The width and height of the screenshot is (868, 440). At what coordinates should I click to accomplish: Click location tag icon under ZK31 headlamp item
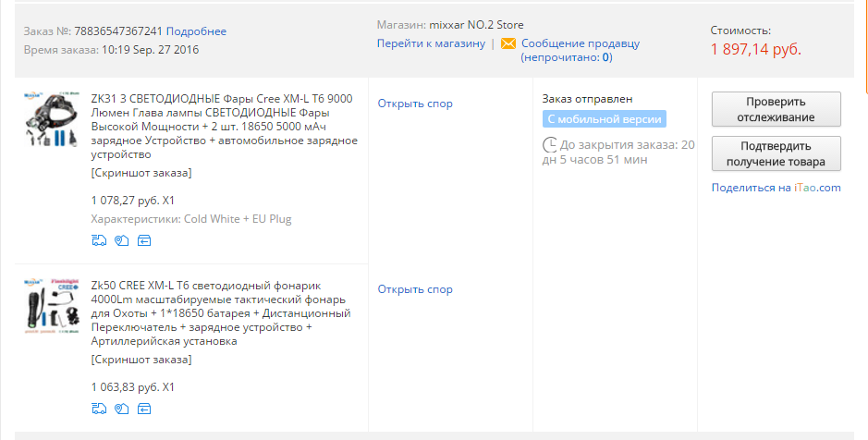coord(121,240)
